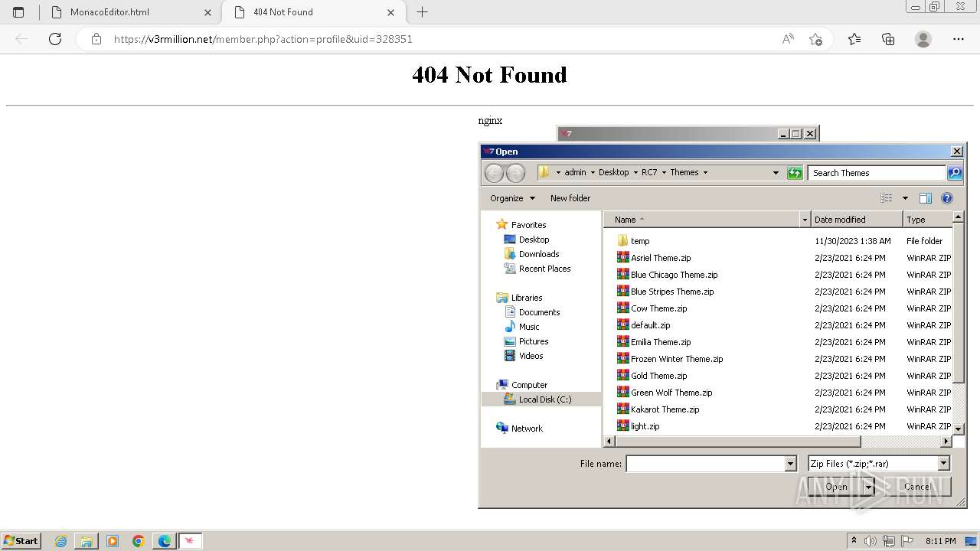The height and width of the screenshot is (551, 980).
Task: Open the tab actions menu icon
Action: point(18,12)
